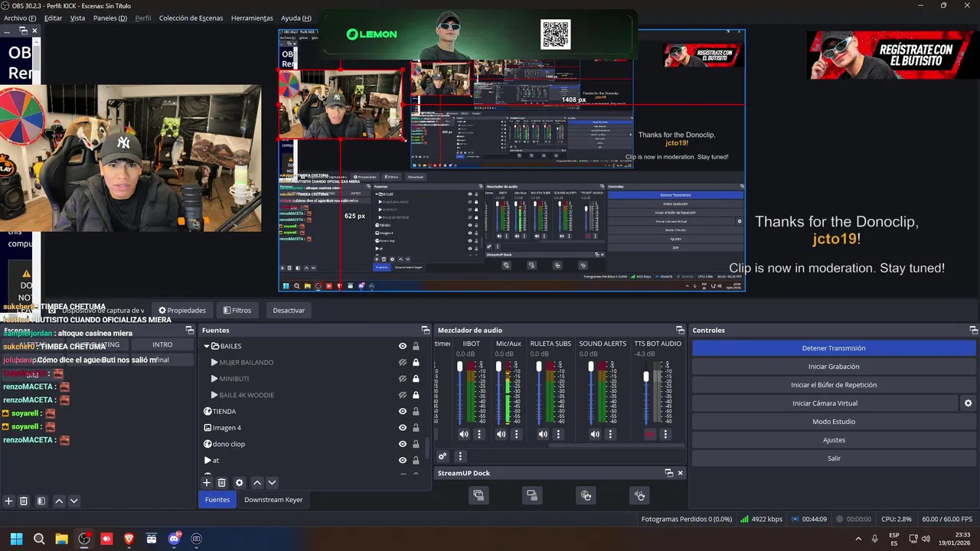Add a new scene with the Escenas plus icon
Viewport: 980px width, 551px height.
[8, 501]
